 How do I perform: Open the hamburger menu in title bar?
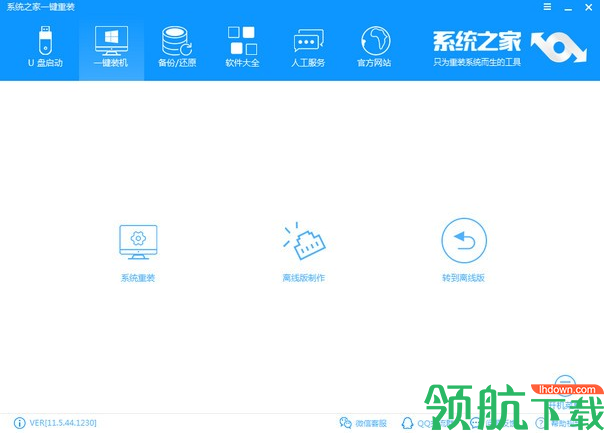(x=547, y=7)
